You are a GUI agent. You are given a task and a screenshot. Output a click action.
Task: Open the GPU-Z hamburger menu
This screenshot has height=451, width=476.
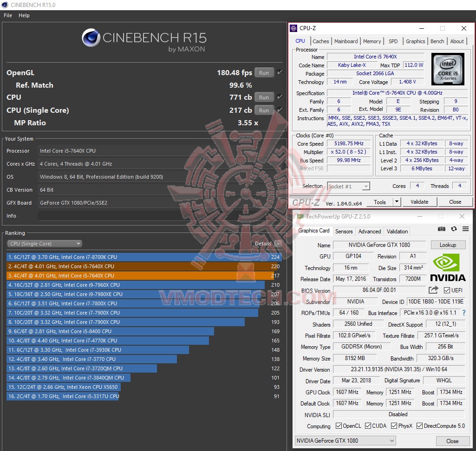[465, 229]
